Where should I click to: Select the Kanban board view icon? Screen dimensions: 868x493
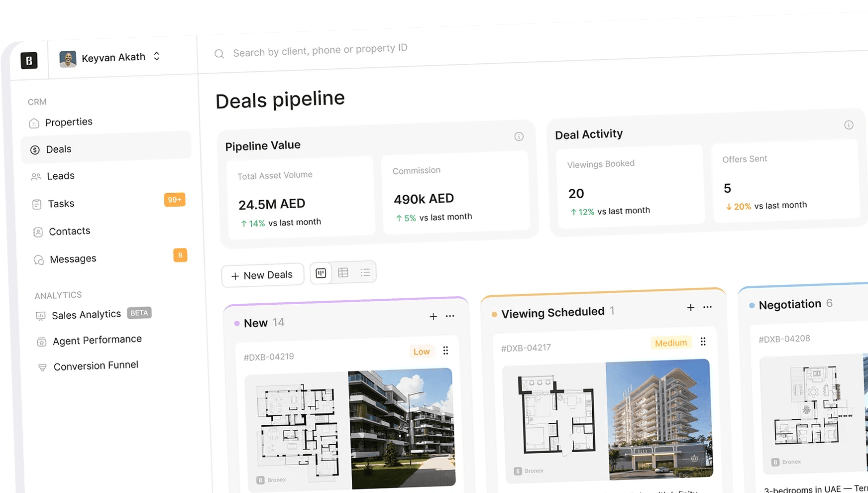point(321,272)
